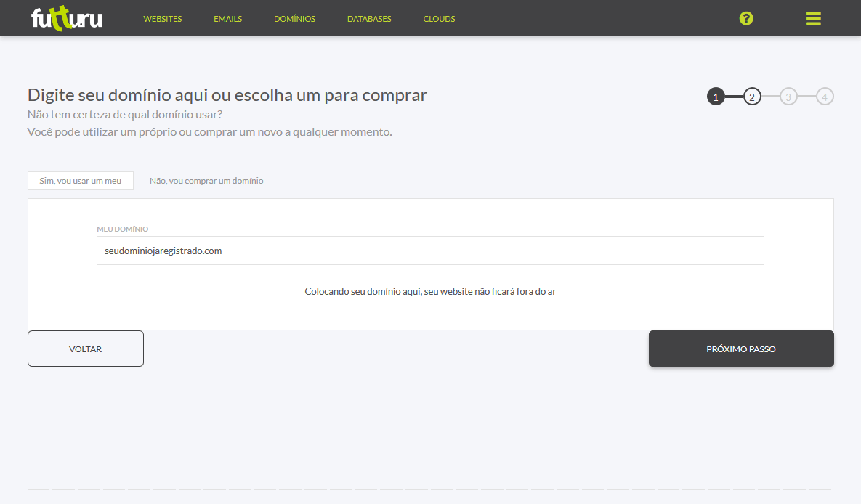Open the Websites menu
The width and height of the screenshot is (861, 504).
click(x=163, y=19)
